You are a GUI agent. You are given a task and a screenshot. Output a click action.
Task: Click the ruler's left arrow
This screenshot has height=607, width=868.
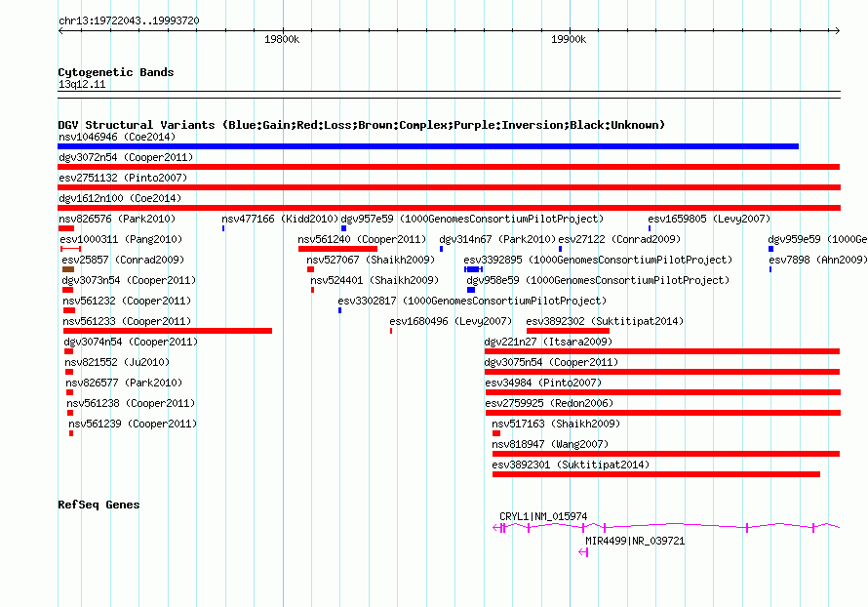[x=60, y=31]
